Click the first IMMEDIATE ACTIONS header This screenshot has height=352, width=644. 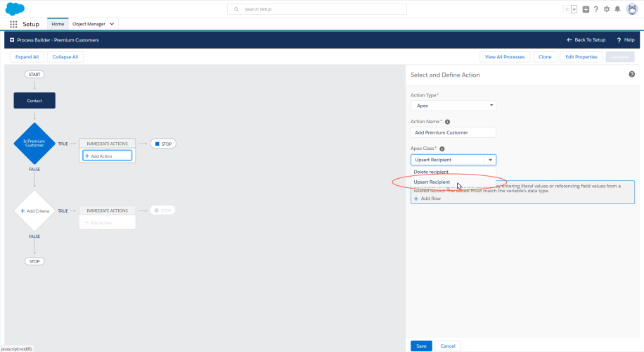pyautogui.click(x=107, y=144)
